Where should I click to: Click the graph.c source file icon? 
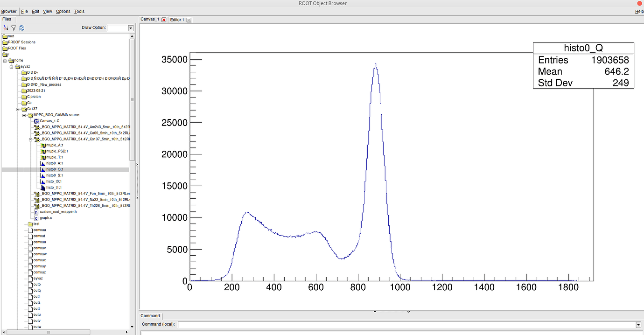click(x=36, y=218)
